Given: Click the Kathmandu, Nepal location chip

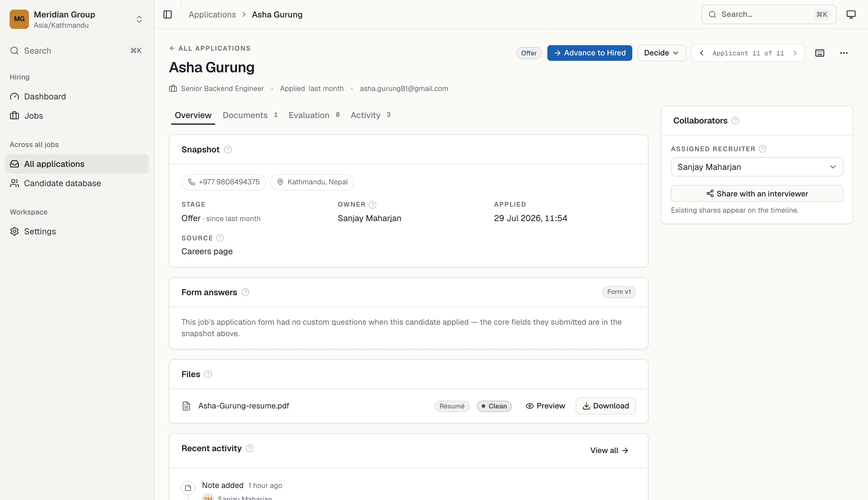Looking at the screenshot, I should coord(312,182).
